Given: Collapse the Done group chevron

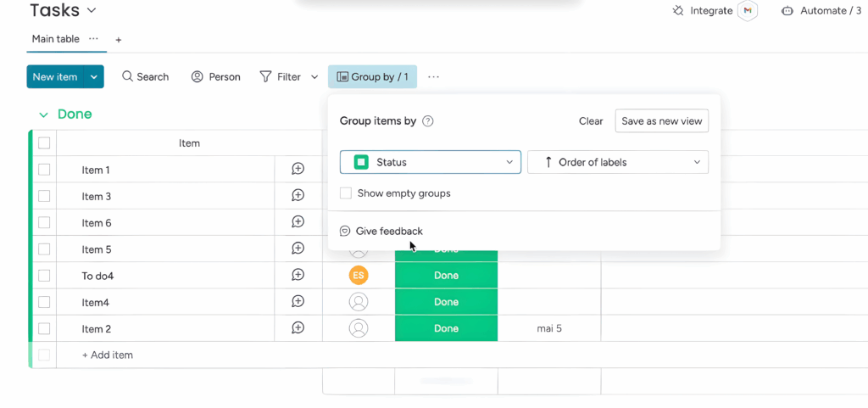Looking at the screenshot, I should [44, 115].
